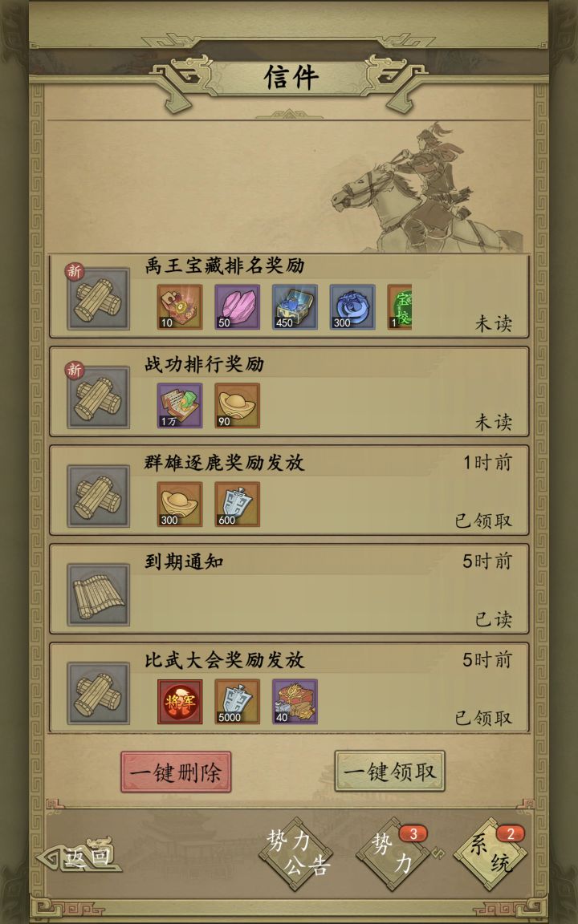Open the 势力 tab with 3 badge

point(393,853)
